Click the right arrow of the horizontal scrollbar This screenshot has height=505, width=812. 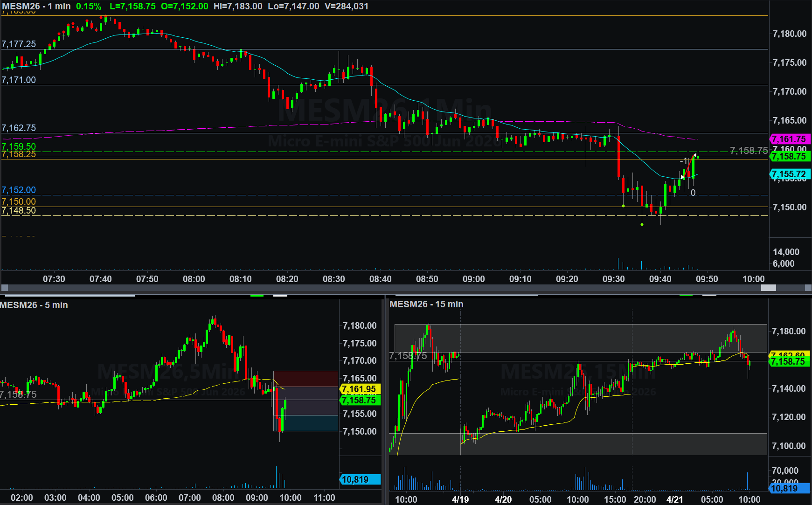(808, 288)
